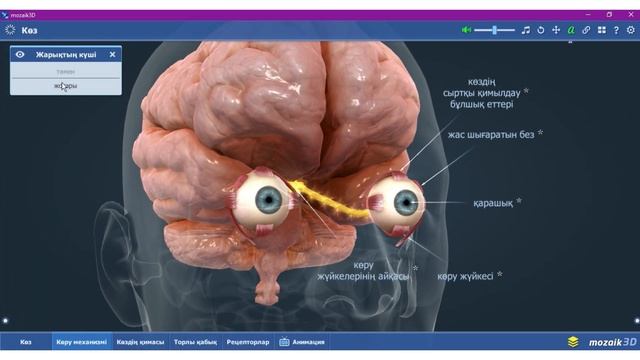Open the Анимация tab
The height and width of the screenshot is (360, 640).
pos(302,342)
